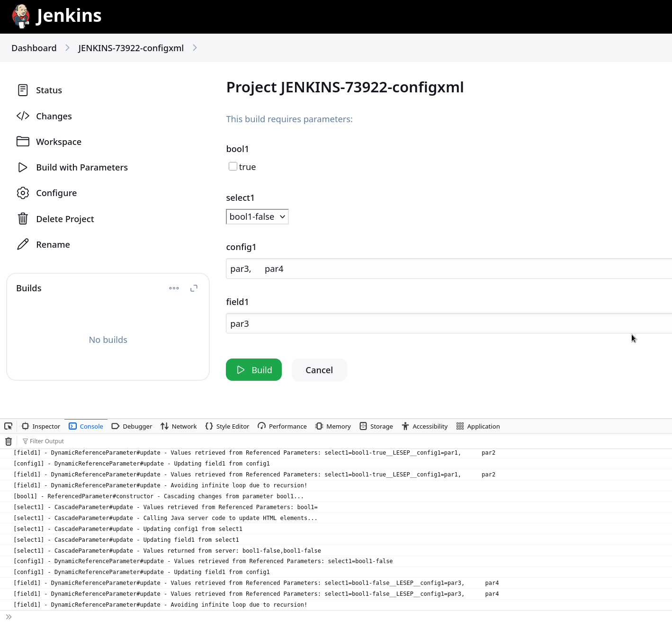Click the Delete Project trash icon
Image resolution: width=672 pixels, height=628 pixels.
pyautogui.click(x=23, y=219)
